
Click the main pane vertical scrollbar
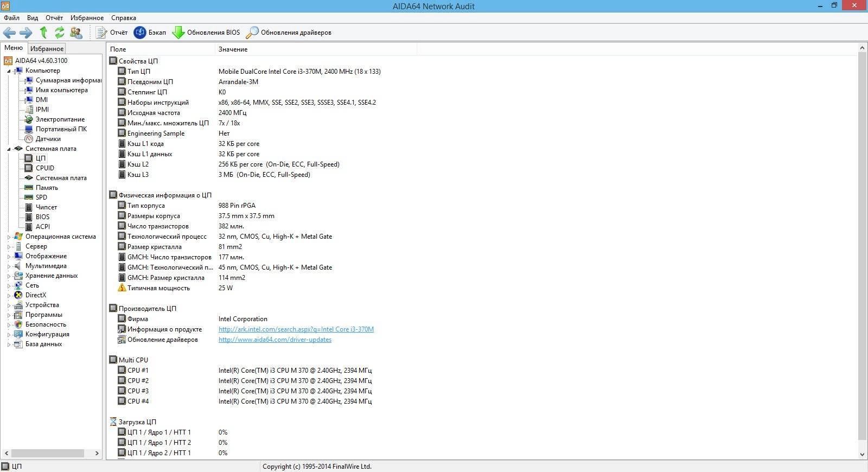point(862,246)
